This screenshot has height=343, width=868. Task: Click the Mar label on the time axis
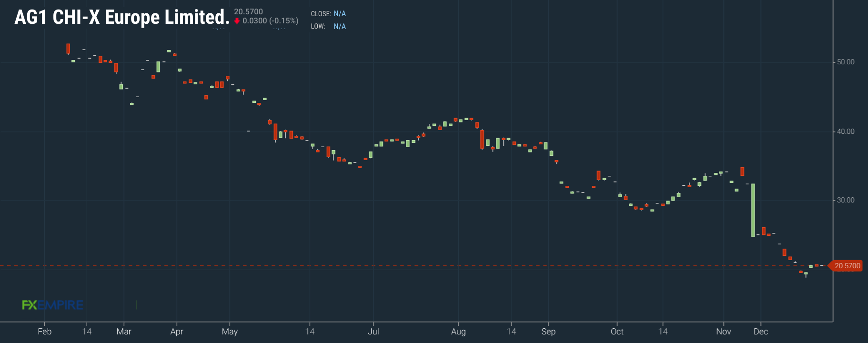124,332
